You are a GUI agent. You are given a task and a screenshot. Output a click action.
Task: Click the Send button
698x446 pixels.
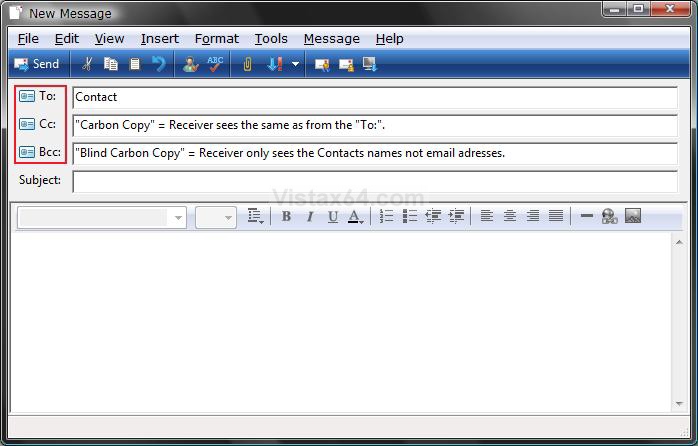click(36, 64)
